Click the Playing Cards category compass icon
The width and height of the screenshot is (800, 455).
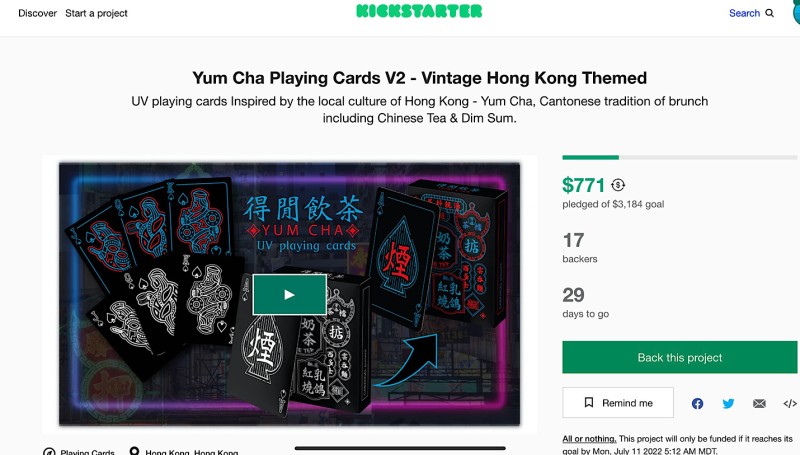(49, 452)
